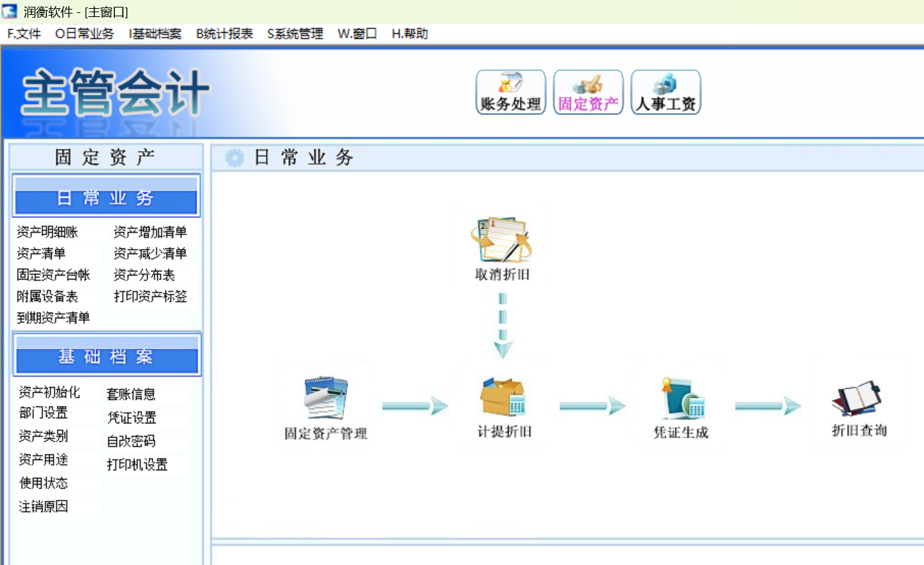Open the F.文件 menu

point(24,34)
